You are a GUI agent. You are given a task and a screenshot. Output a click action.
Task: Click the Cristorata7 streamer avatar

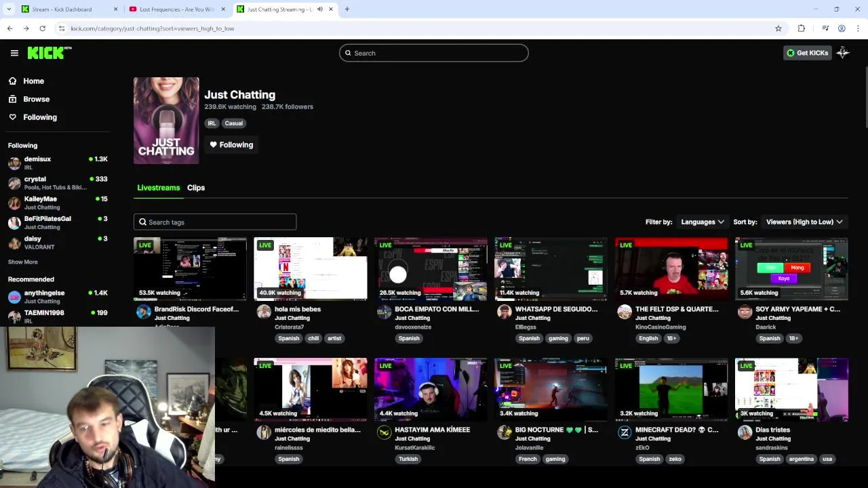tap(264, 312)
